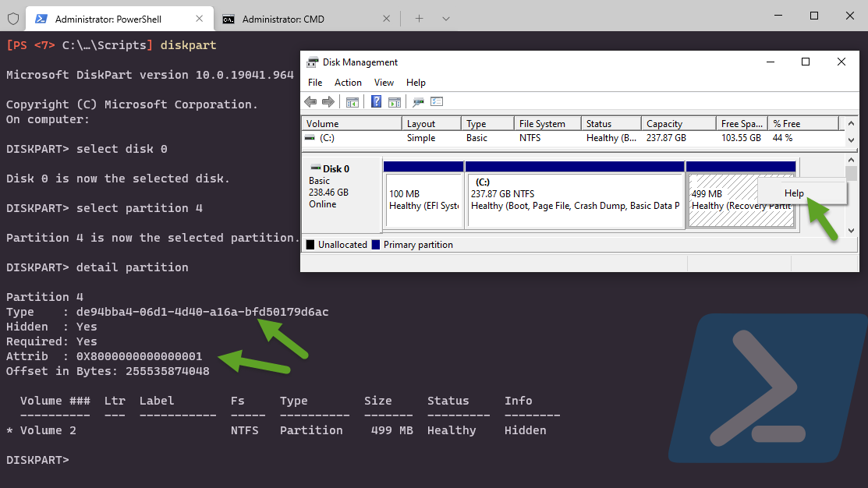Click the black Unallocated legend swatch
Screen dimensions: 868x488
(x=310, y=245)
